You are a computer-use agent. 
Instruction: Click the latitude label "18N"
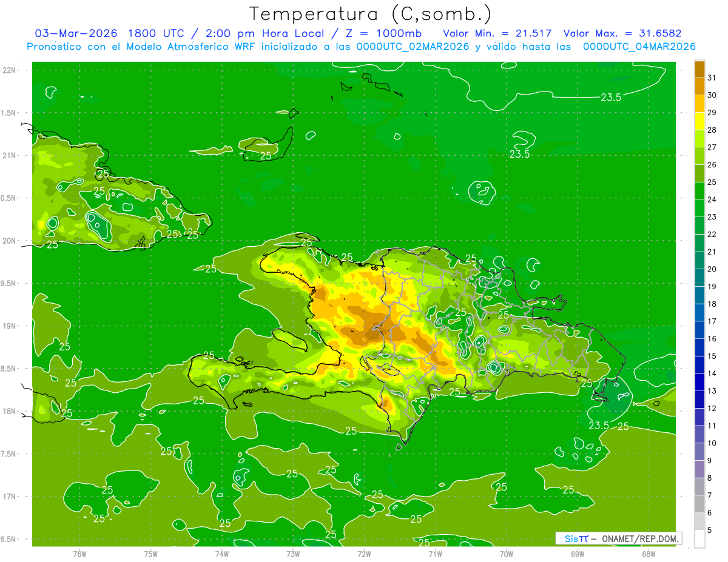point(9,411)
